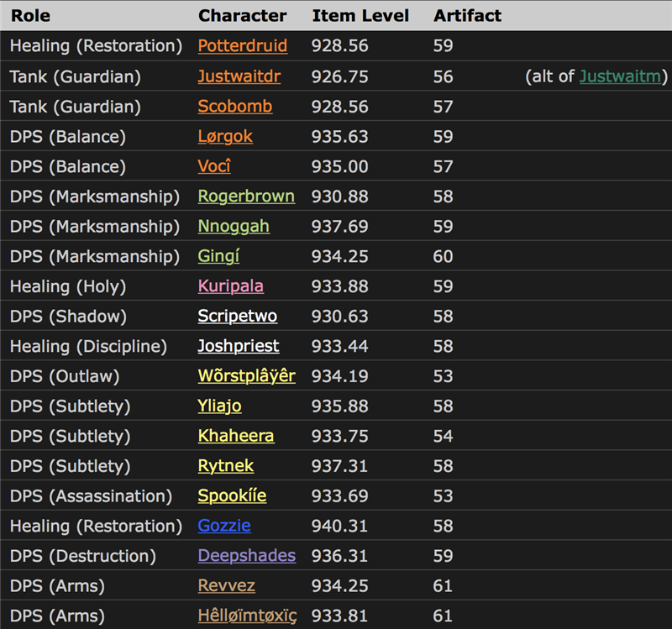This screenshot has width=672, height=629.
Task: Open the Gozzie character link
Action: click(224, 527)
